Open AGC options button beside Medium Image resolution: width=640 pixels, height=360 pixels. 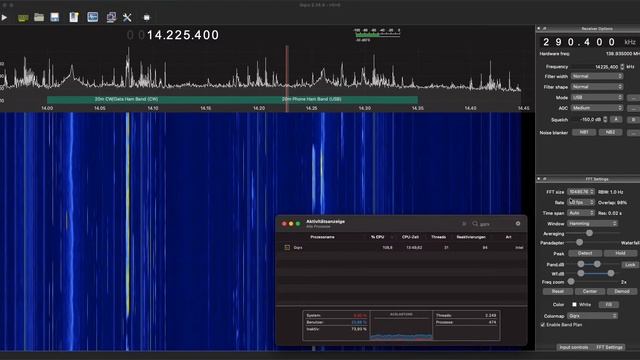click(633, 109)
